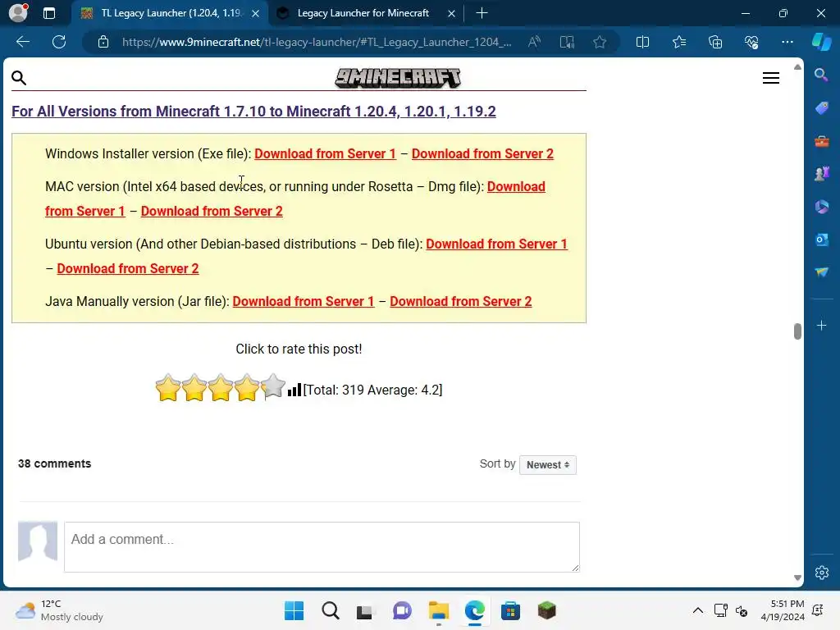The width and height of the screenshot is (840, 630).
Task: Open the sidebar Drop paper-plane icon
Action: pos(821,272)
